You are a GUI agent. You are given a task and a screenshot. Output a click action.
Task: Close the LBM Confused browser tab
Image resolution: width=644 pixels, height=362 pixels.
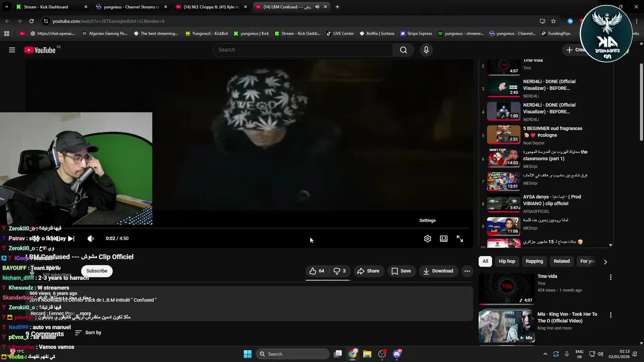(326, 7)
